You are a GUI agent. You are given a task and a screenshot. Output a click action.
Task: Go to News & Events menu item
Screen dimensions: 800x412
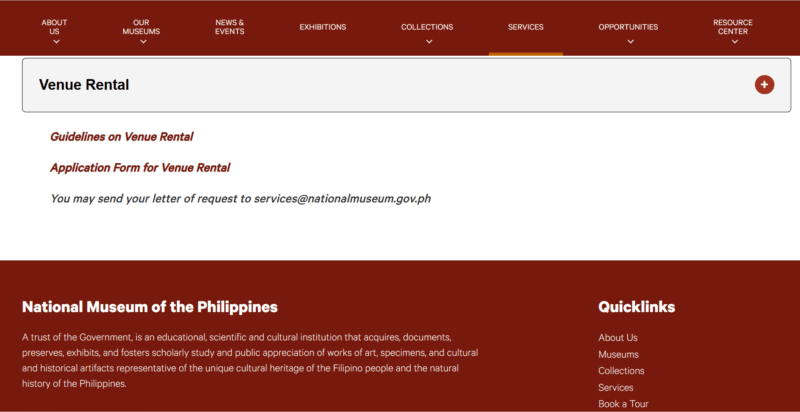(230, 27)
